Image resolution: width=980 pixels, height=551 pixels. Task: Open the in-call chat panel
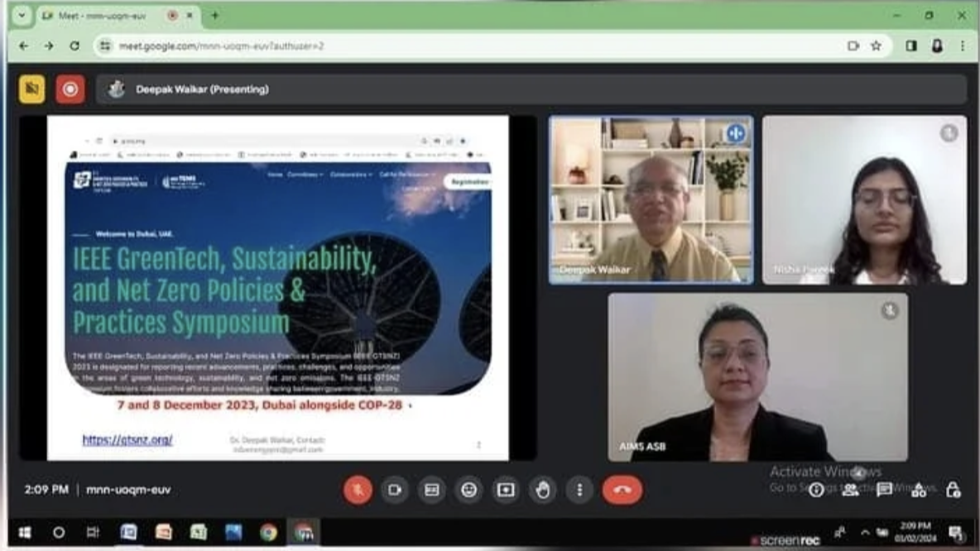pos(884,491)
